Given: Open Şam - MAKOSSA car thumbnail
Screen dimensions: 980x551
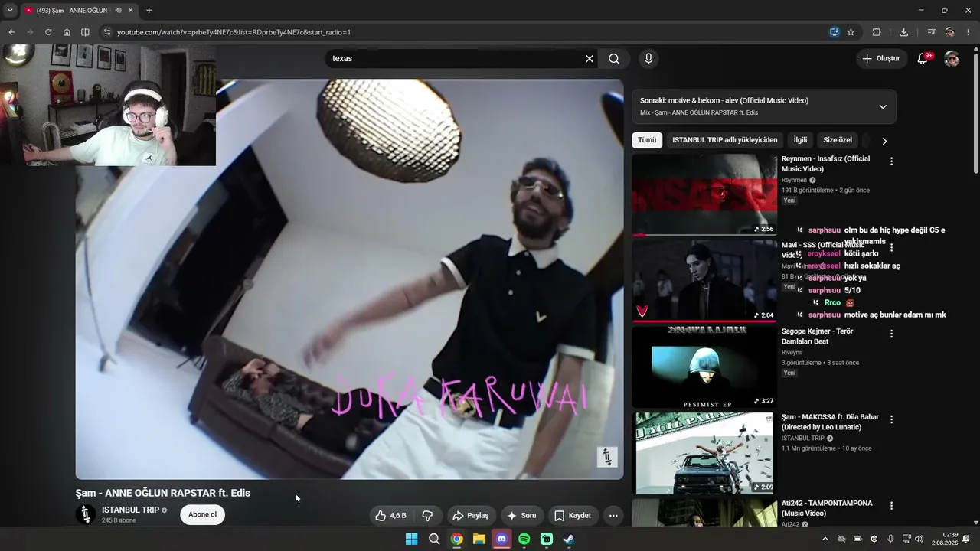Looking at the screenshot, I should click(x=704, y=453).
